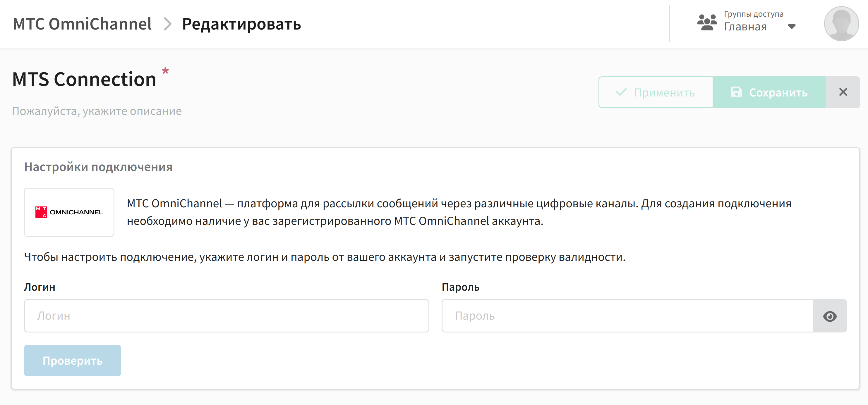Close the edit form with X button
868x405 pixels.
coord(843,92)
